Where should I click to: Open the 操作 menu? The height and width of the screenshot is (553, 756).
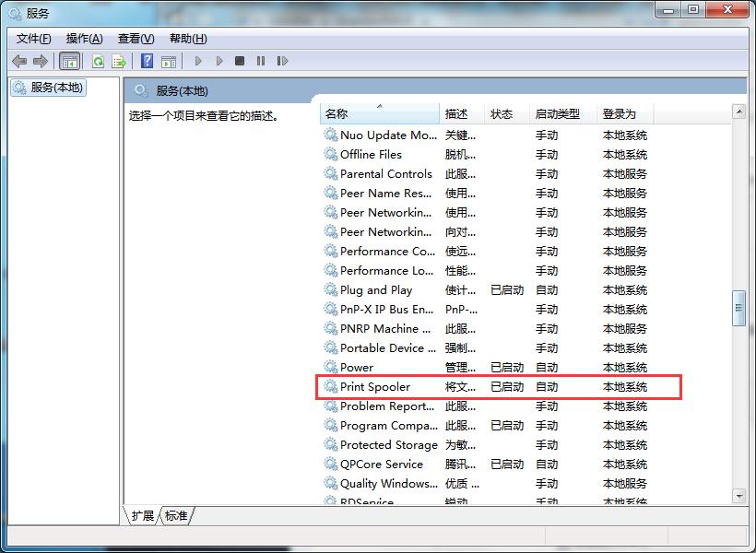83,39
